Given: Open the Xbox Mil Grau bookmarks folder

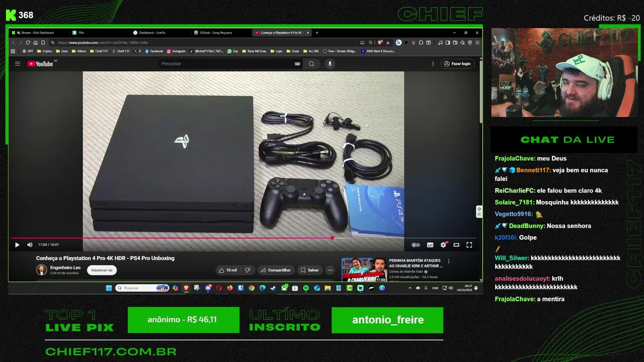Looking at the screenshot, I should tap(255, 51).
